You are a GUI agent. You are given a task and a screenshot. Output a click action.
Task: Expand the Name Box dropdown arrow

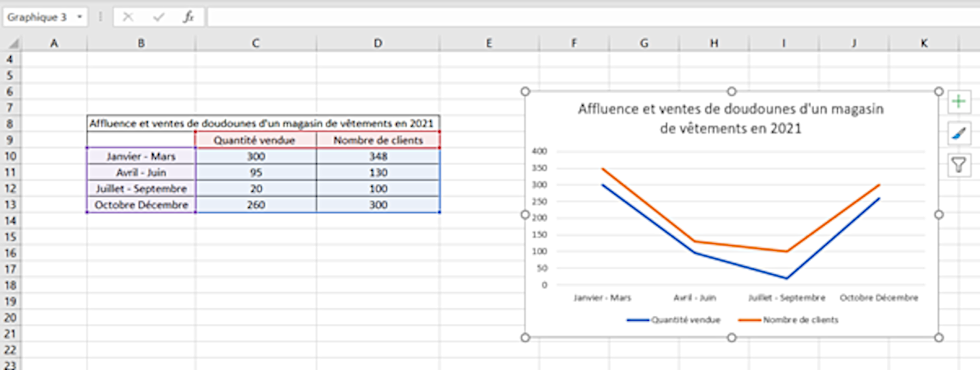point(79,17)
